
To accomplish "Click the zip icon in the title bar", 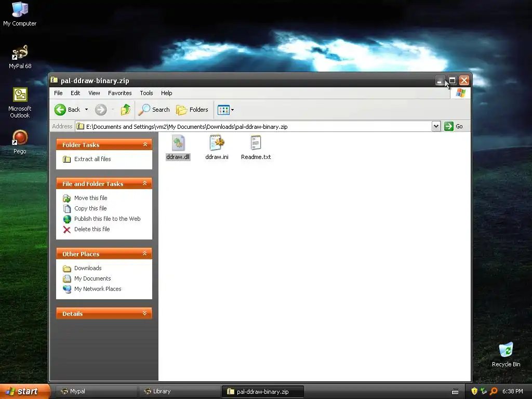I will click(x=54, y=80).
